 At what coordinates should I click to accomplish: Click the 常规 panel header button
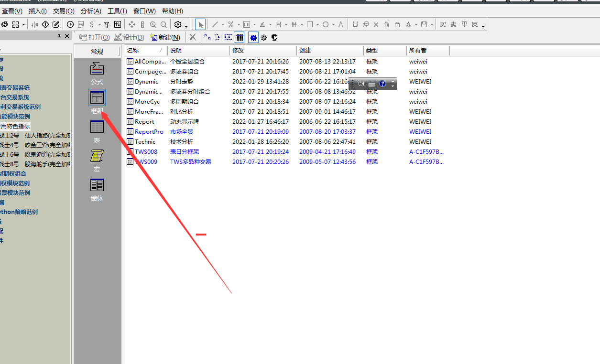[97, 52]
